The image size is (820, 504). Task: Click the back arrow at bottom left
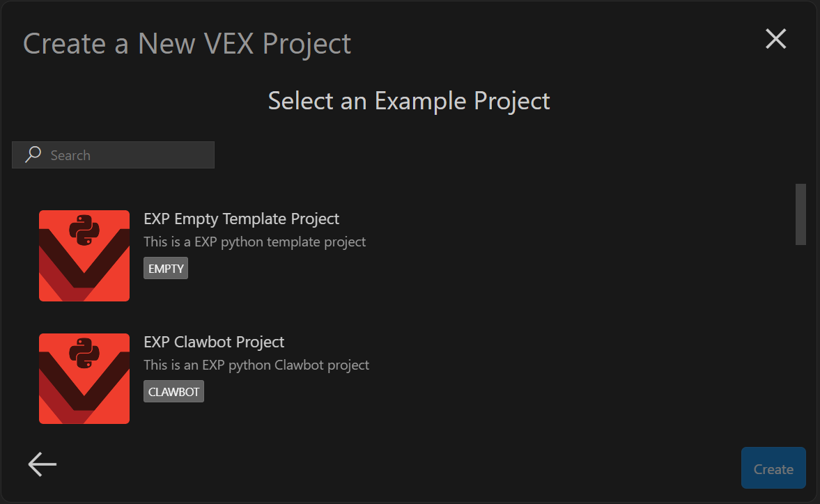[42, 464]
